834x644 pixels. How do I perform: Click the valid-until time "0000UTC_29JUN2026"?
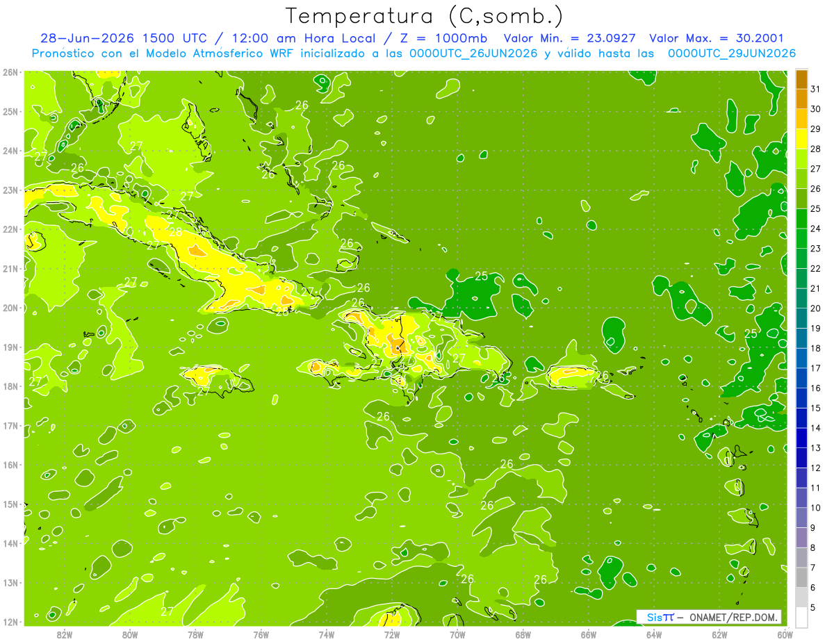(732, 53)
